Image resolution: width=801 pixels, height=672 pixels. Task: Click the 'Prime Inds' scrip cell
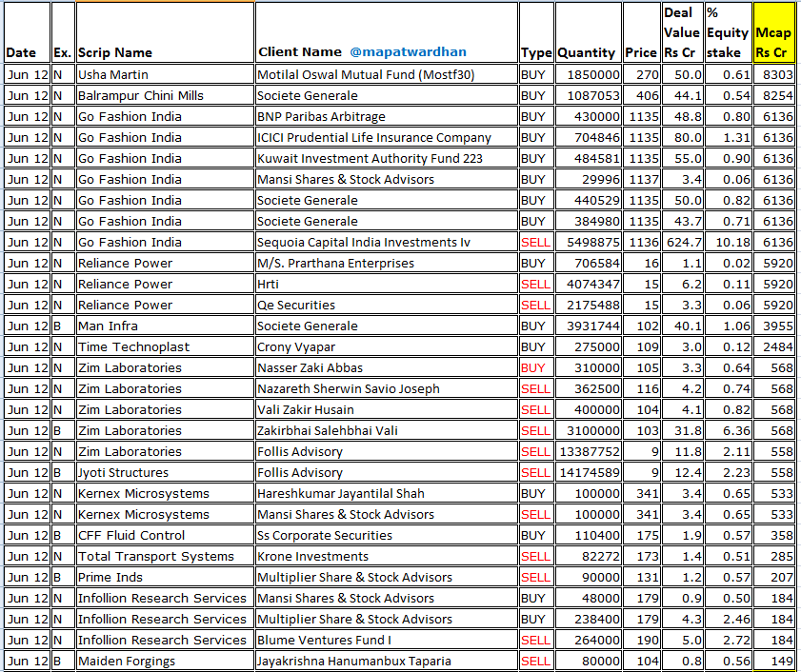165,577
